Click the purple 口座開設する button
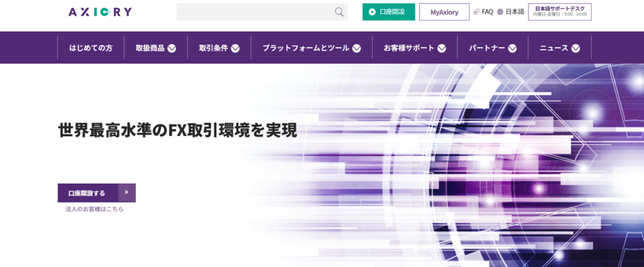The image size is (644, 267). tap(96, 193)
